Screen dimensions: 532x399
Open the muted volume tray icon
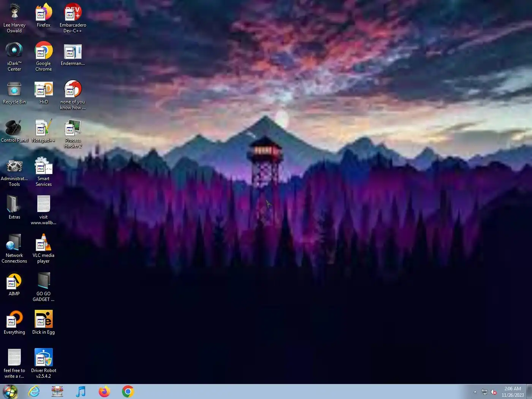(494, 392)
